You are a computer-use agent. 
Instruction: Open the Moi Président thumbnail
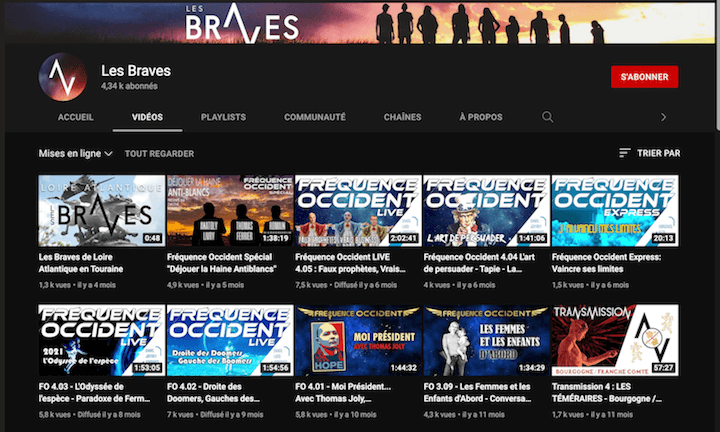pos(358,340)
